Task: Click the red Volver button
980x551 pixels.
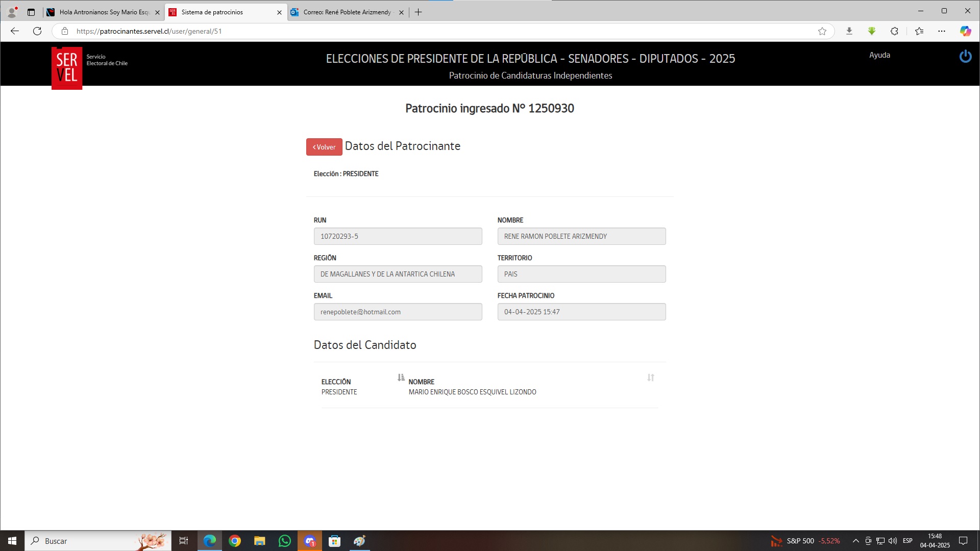Action: point(324,147)
